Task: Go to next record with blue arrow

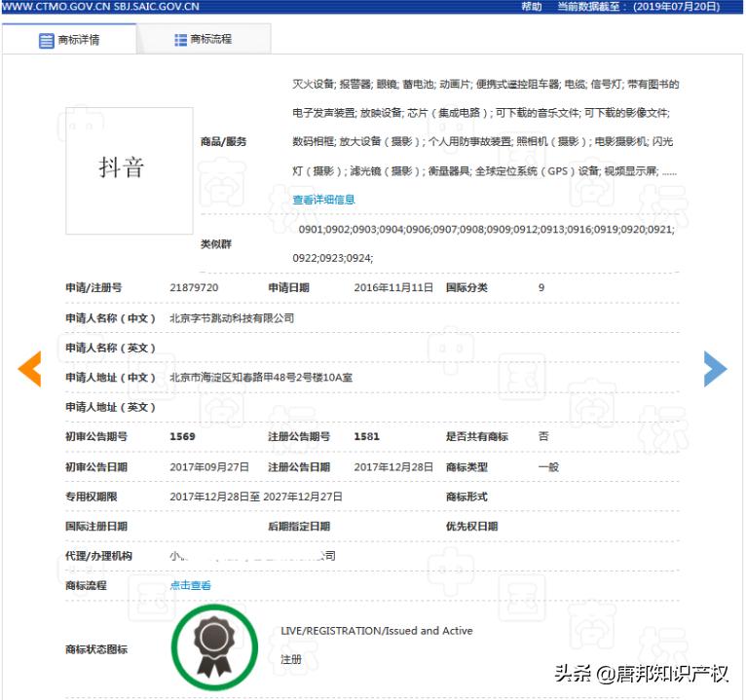Action: coord(716,369)
